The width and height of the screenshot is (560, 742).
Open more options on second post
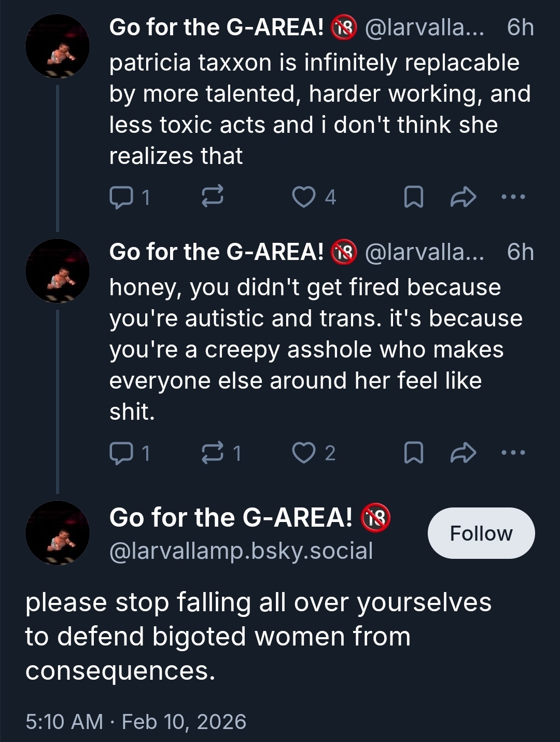tap(513, 452)
